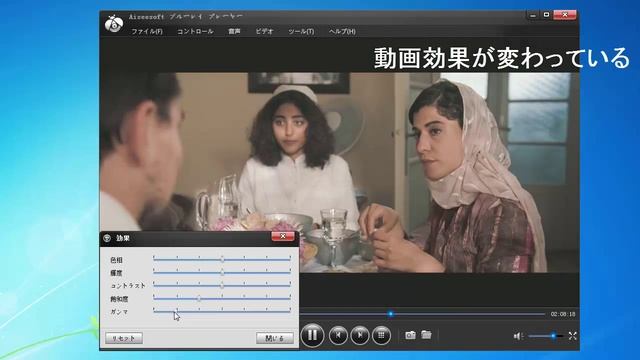Open the ツール(T) menu

pos(301,31)
